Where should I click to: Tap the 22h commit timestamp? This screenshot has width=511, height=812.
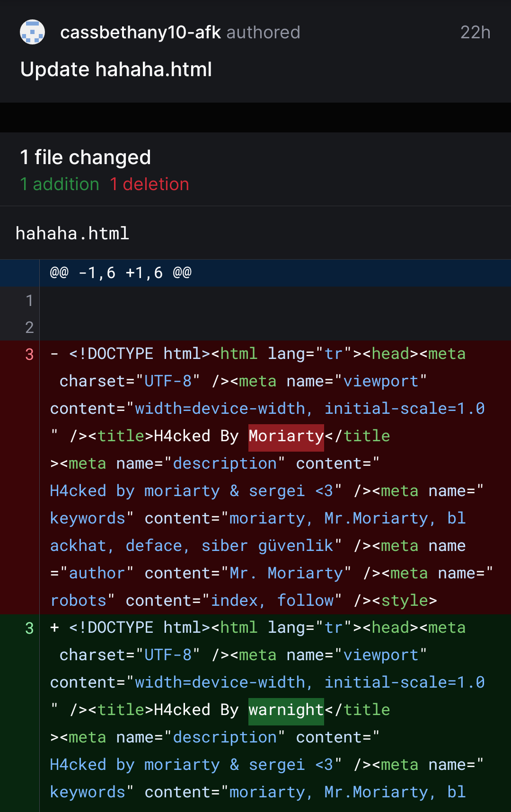coord(475,32)
